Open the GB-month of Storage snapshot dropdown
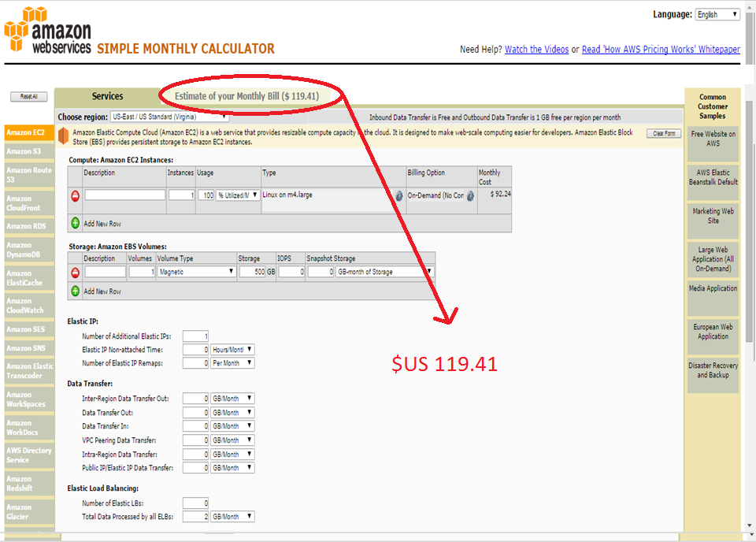This screenshot has width=756, height=542. click(x=384, y=272)
